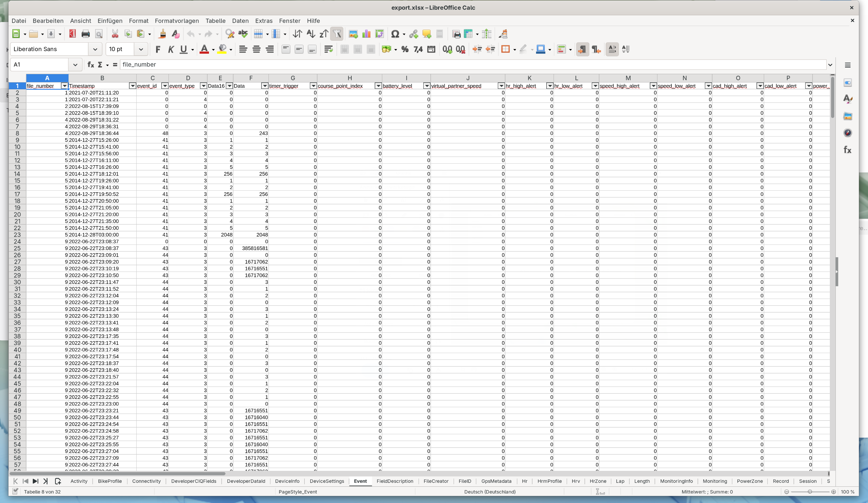868x503 pixels.
Task: Open the font color red swatch
Action: point(204,49)
